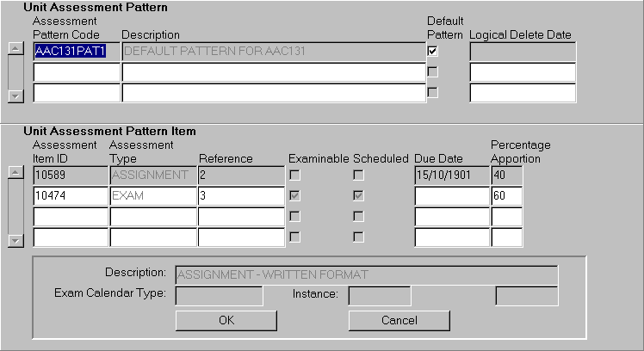The width and height of the screenshot is (644, 351).
Task: Toggle Examinable checkbox for item 10589
Action: [x=294, y=175]
